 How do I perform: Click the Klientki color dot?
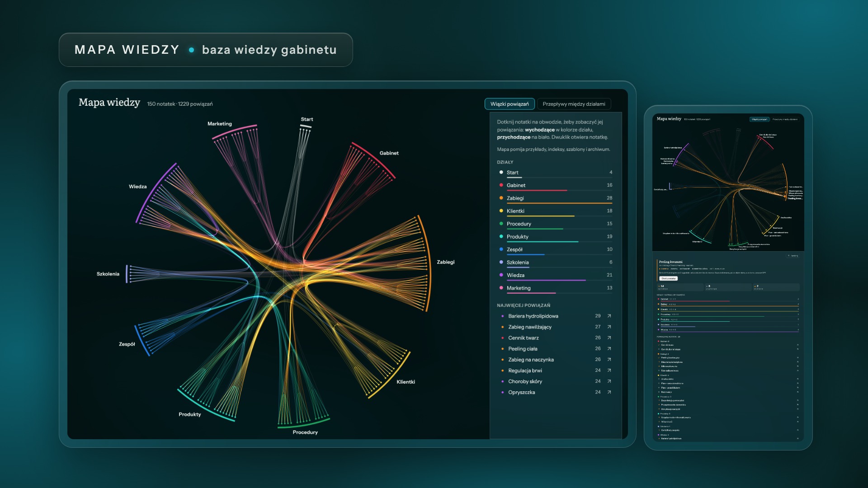pyautogui.click(x=501, y=211)
